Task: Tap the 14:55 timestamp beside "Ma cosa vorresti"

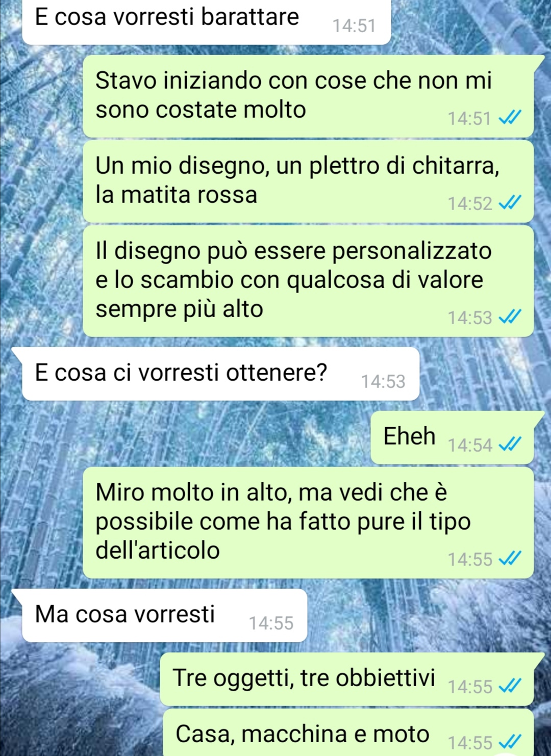Action: coord(271,623)
